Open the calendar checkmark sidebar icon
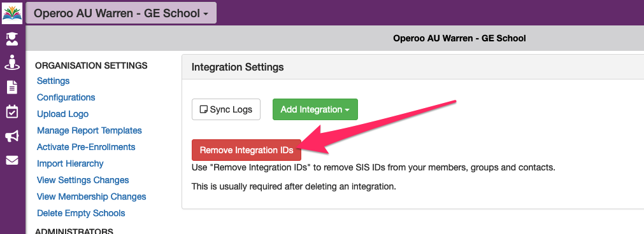 (12, 111)
